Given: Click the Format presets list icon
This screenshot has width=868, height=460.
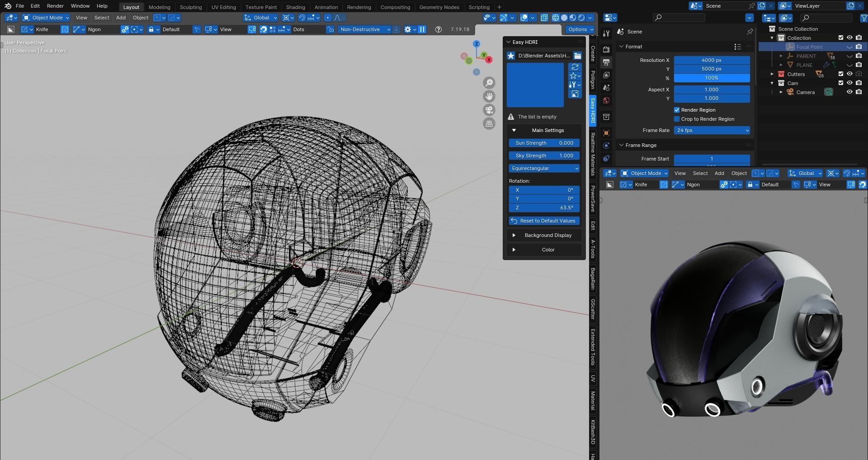Looking at the screenshot, I should point(737,47).
